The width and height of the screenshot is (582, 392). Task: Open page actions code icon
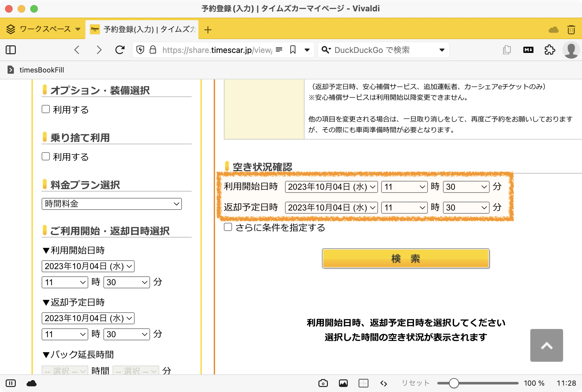tap(384, 383)
